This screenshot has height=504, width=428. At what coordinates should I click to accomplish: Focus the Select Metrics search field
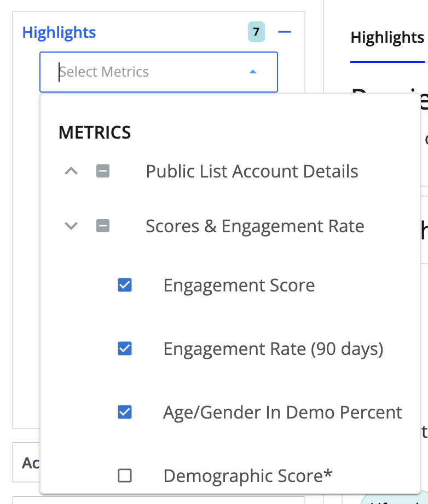159,72
